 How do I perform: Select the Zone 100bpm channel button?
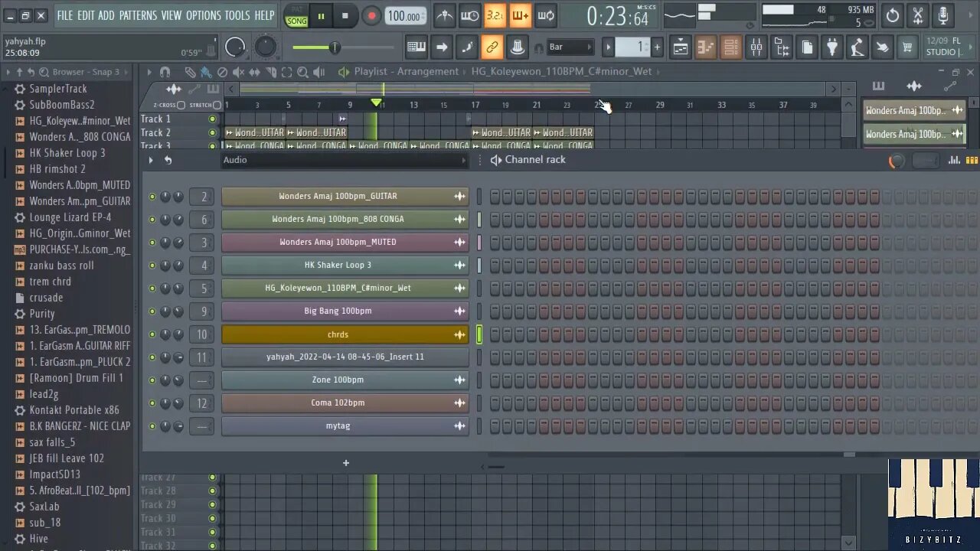(338, 380)
